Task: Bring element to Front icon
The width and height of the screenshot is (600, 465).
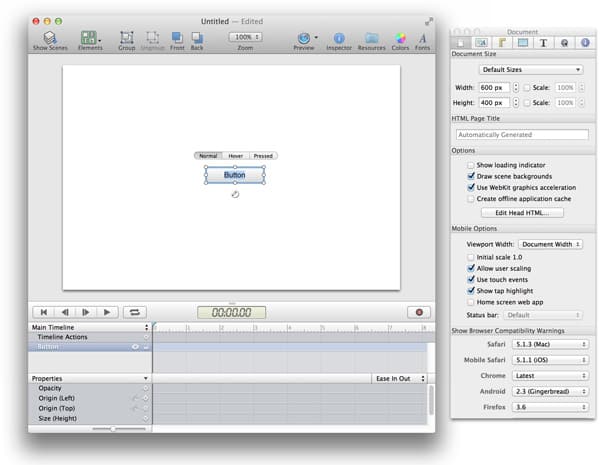Action: tap(176, 37)
